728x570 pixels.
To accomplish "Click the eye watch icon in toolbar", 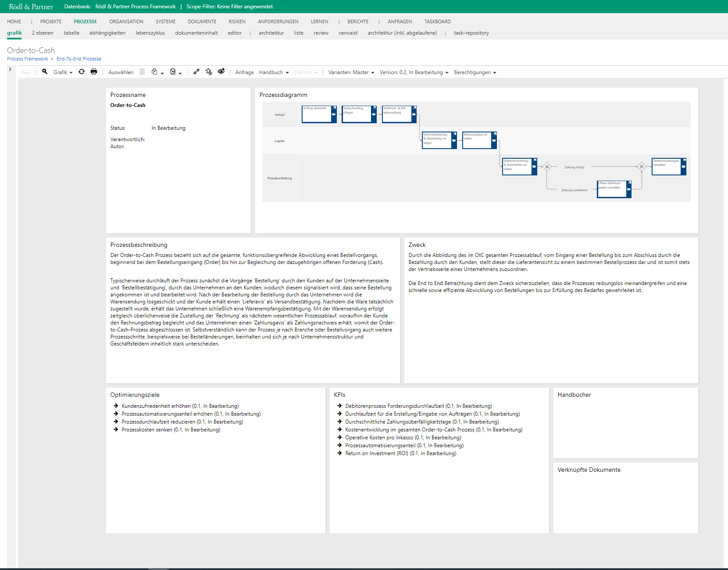I will tap(221, 71).
